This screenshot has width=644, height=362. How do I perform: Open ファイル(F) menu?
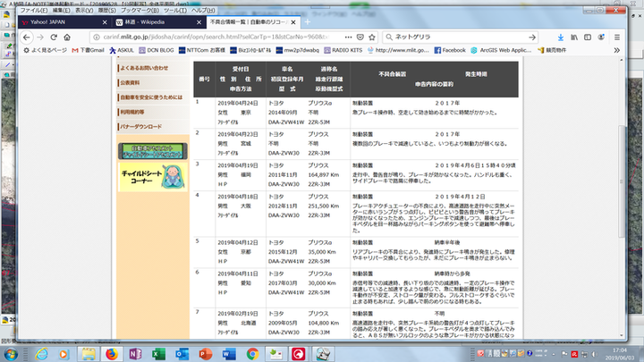[34, 10]
